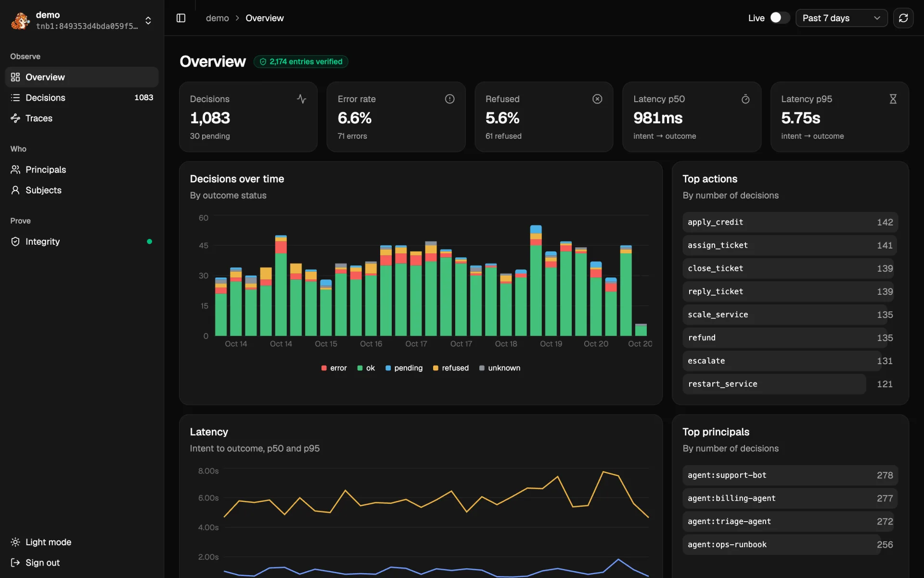Collapse the sidebar panel icon
The height and width of the screenshot is (578, 924).
181,18
